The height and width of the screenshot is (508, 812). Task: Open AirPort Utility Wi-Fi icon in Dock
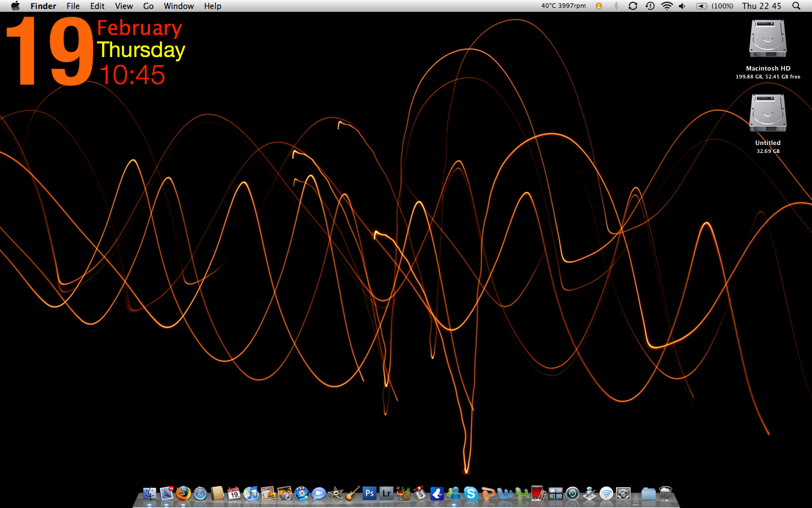pyautogui.click(x=606, y=494)
